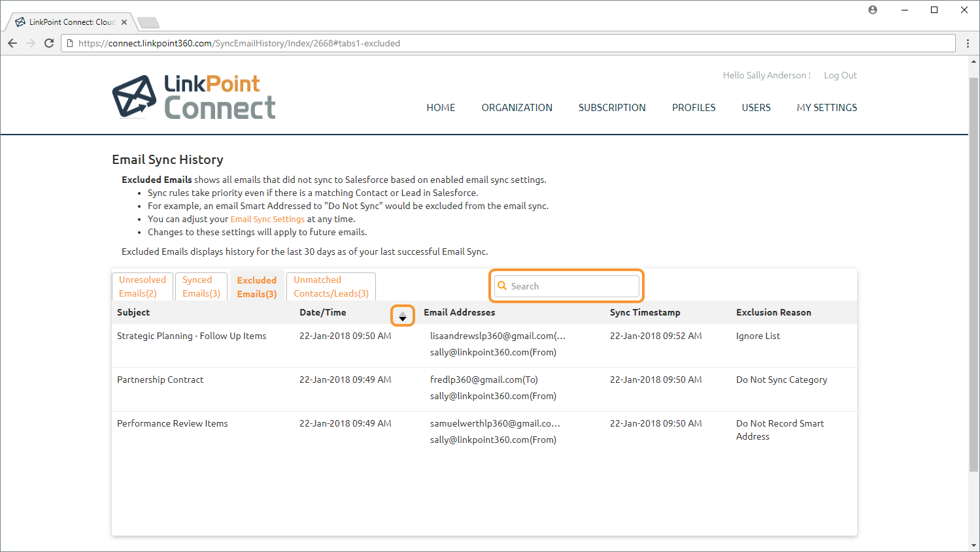Click the Date/Time column header
The height and width of the screenshot is (552, 980).
[x=323, y=312]
